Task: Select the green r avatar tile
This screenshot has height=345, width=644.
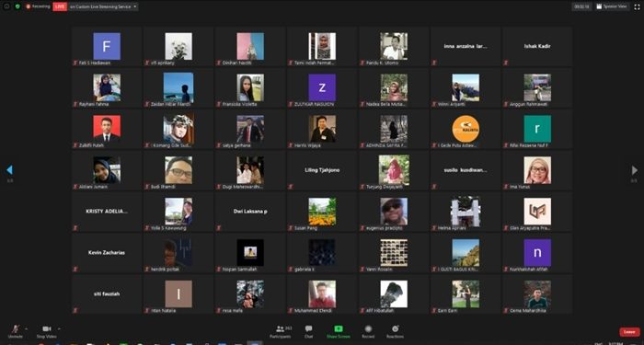Action: tap(537, 129)
